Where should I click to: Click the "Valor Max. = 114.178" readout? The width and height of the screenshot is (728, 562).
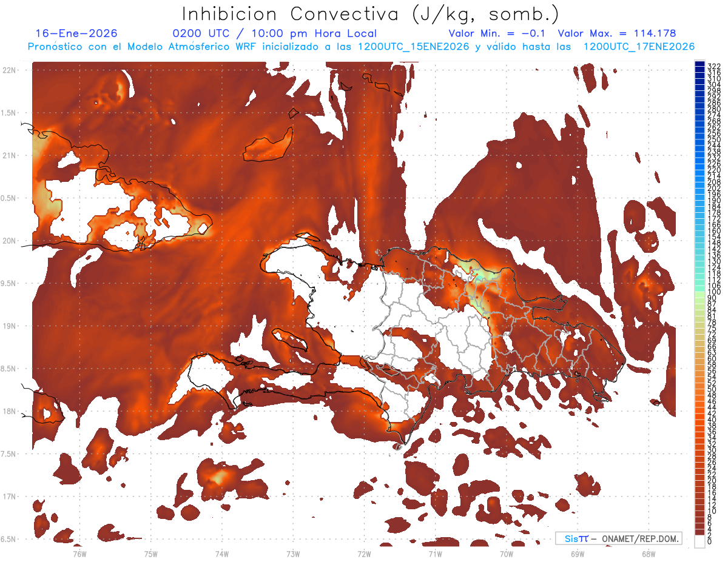coord(616,34)
